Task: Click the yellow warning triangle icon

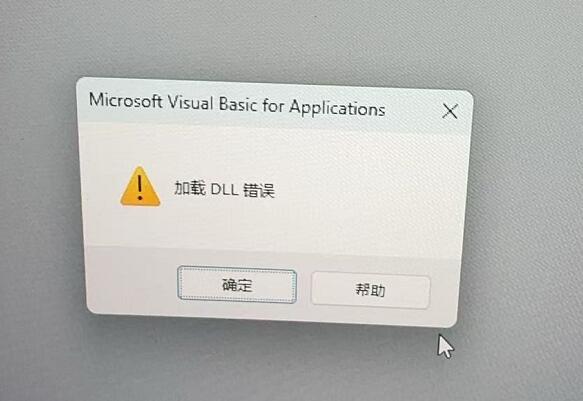Action: pos(140,187)
